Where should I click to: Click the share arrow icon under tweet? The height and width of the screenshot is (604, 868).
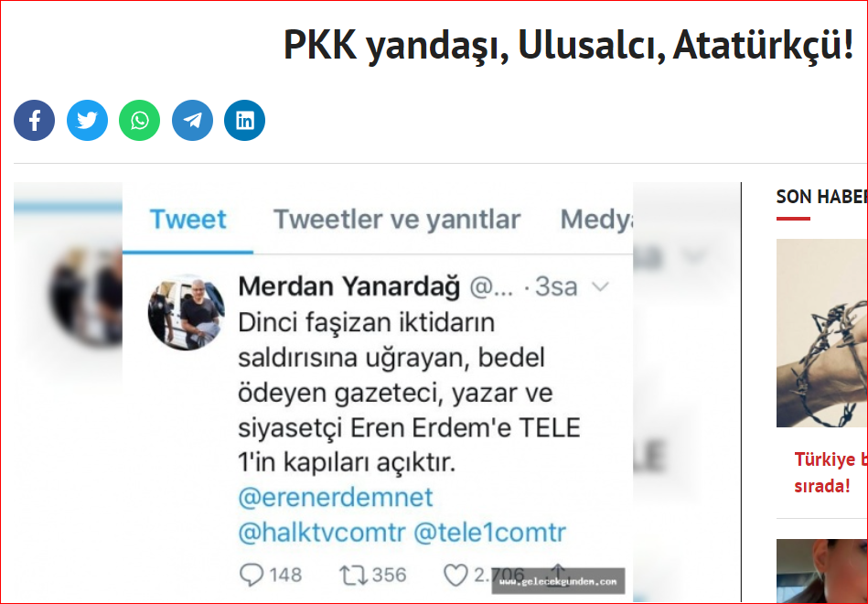558,572
